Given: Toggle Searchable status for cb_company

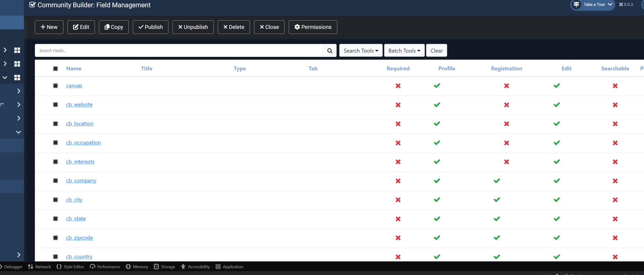Looking at the screenshot, I should coord(615,181).
